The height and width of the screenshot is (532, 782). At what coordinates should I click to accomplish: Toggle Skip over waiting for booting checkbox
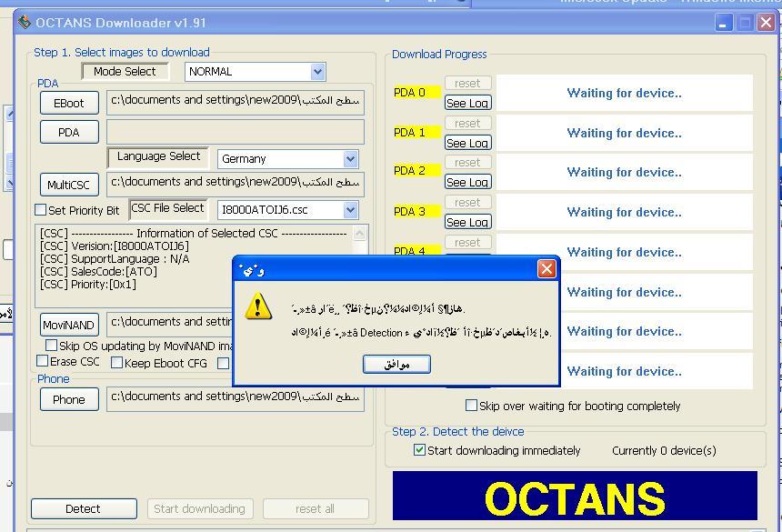(x=471, y=405)
